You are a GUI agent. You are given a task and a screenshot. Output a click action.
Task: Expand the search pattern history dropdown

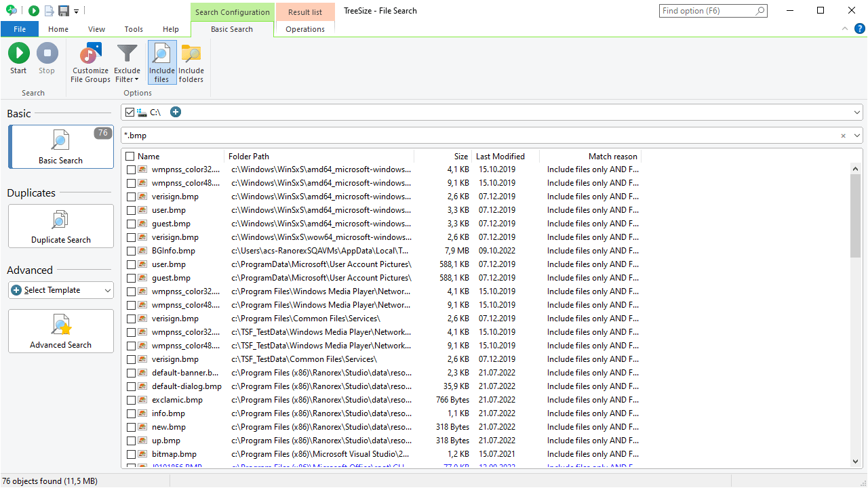857,136
